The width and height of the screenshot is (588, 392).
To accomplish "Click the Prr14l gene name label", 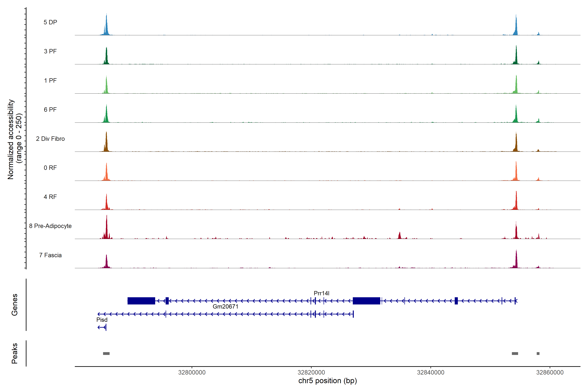I will (x=321, y=293).
